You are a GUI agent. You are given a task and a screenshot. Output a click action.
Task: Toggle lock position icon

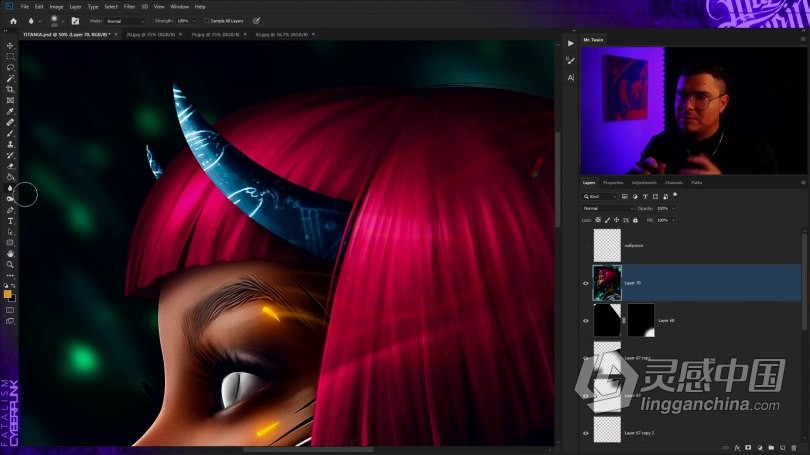point(616,221)
